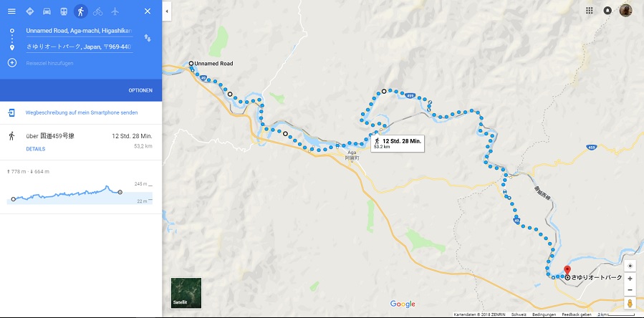Select the flight travel mode icon

(115, 11)
